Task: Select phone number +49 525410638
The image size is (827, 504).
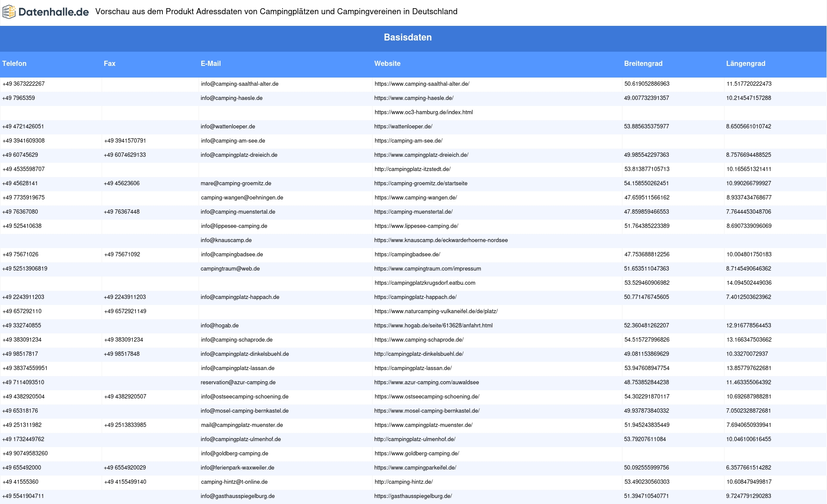Action: tap(22, 226)
